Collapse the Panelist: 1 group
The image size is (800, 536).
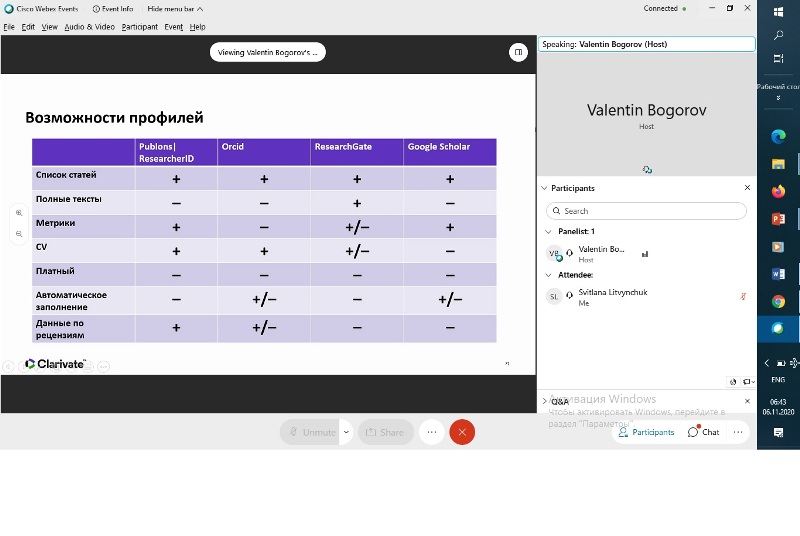point(548,232)
